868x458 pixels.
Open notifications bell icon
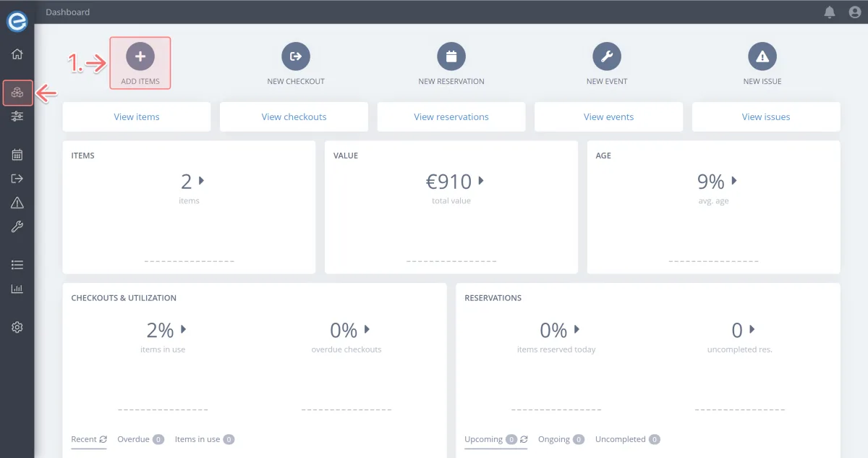tap(830, 12)
